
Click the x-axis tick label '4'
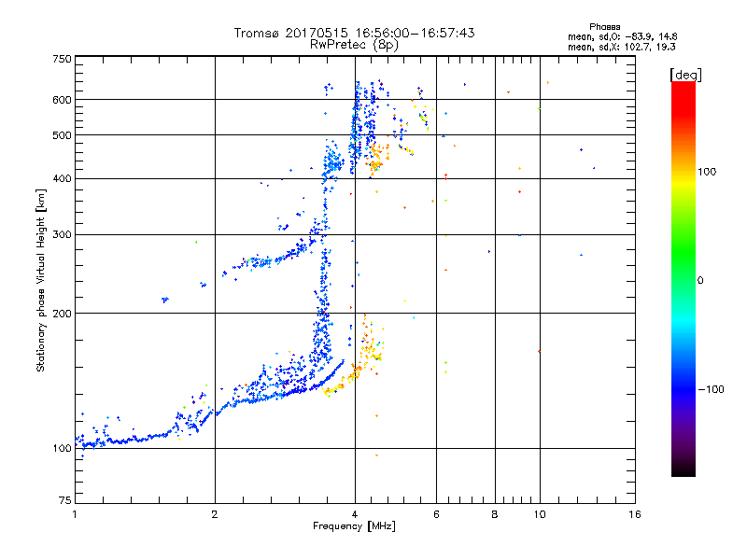355,514
